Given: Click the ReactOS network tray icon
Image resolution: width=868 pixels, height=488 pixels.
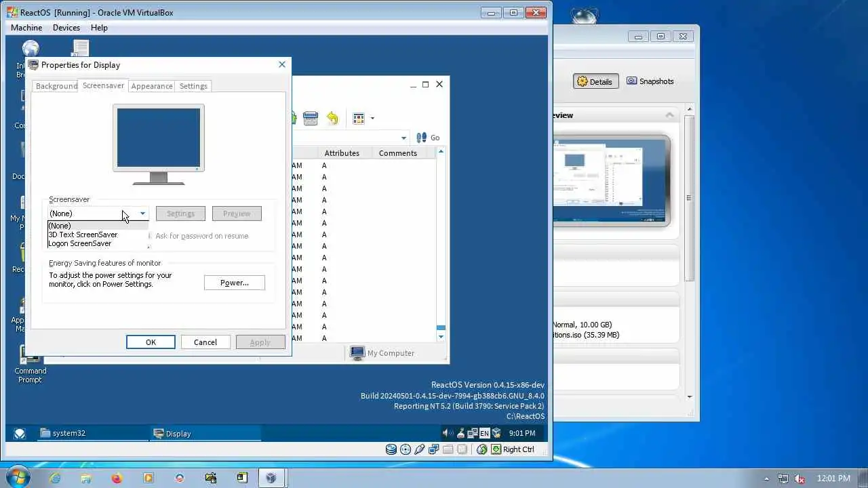Looking at the screenshot, I should (x=473, y=433).
